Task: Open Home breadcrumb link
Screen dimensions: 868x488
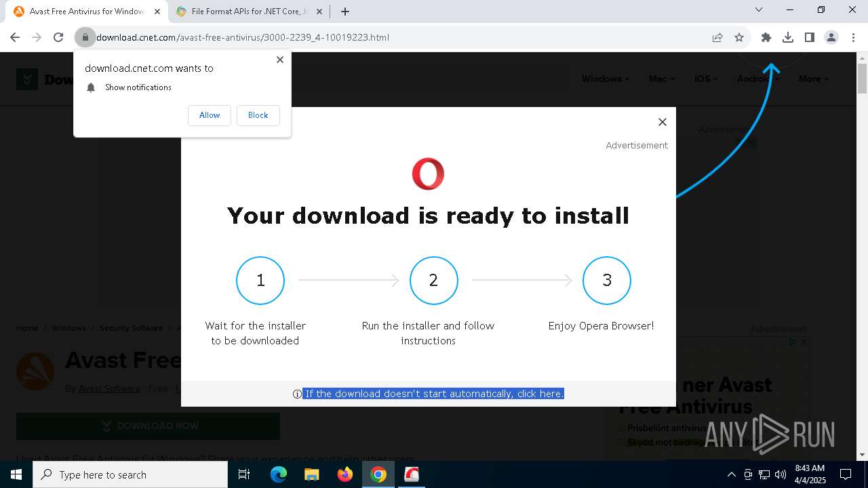Action: (27, 328)
